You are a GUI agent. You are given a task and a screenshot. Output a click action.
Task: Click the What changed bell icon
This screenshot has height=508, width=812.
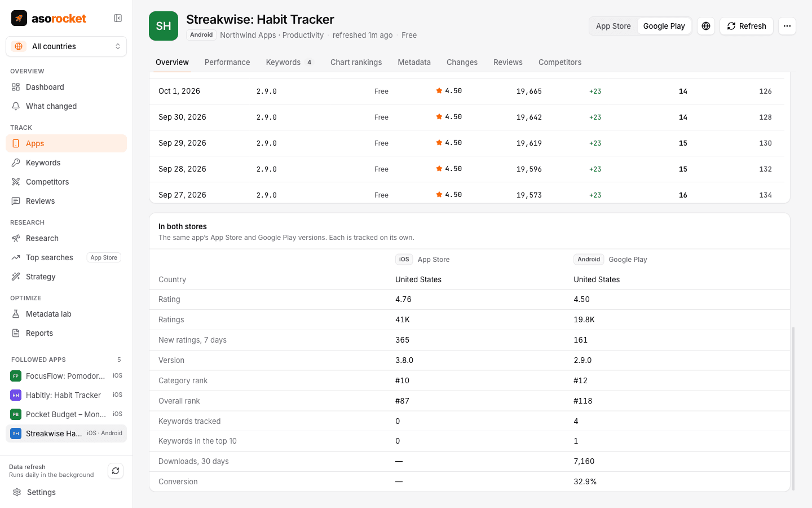(16, 106)
